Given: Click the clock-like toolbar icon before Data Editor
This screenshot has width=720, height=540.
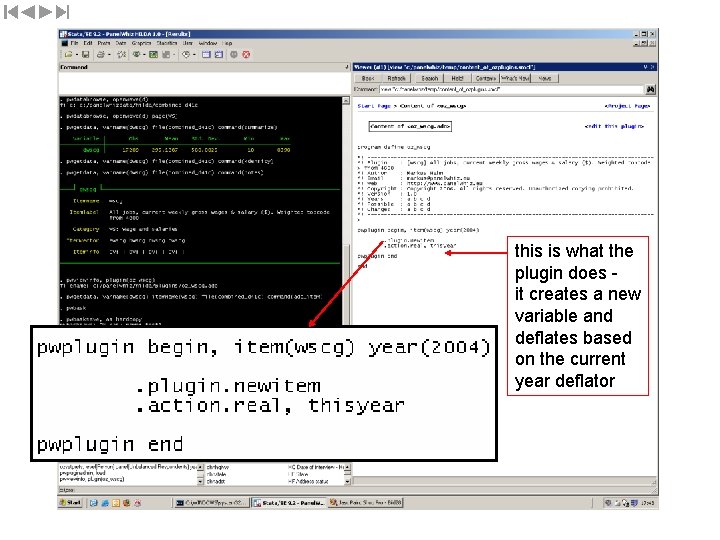Looking at the screenshot, I should click(x=186, y=55).
